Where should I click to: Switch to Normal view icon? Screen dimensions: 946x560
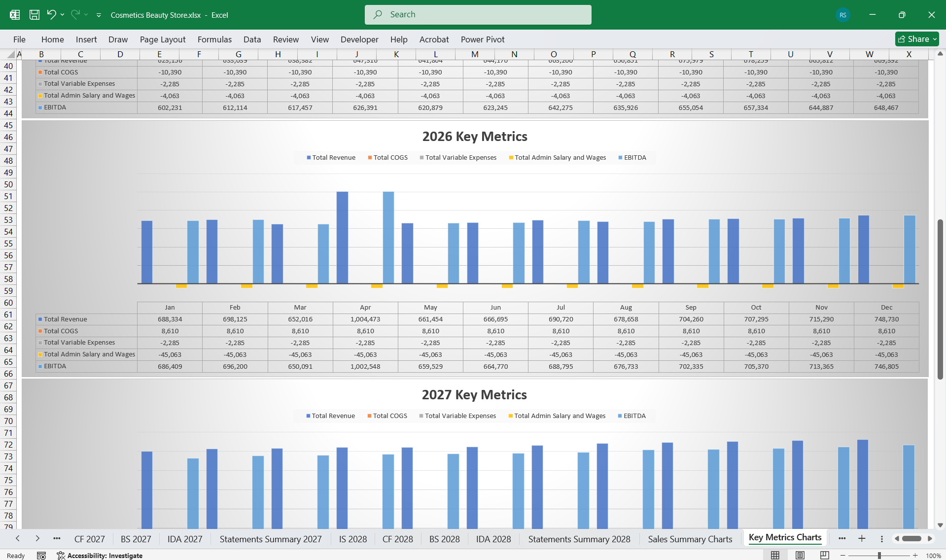(x=775, y=556)
